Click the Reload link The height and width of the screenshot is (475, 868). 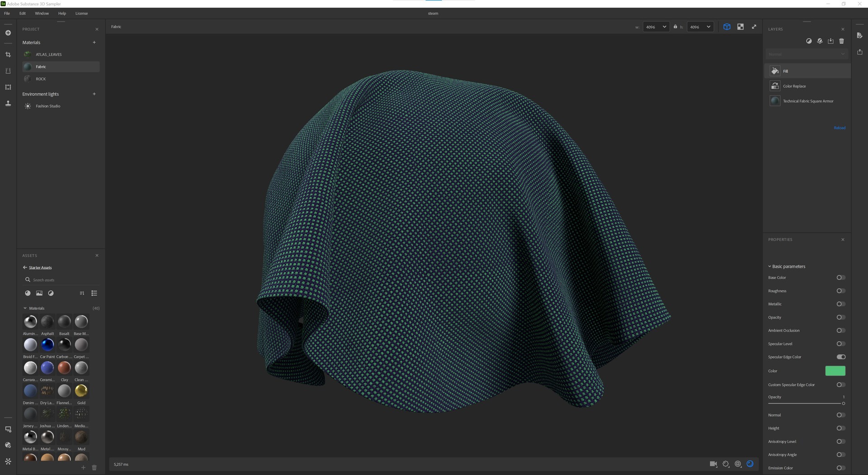[839, 128]
